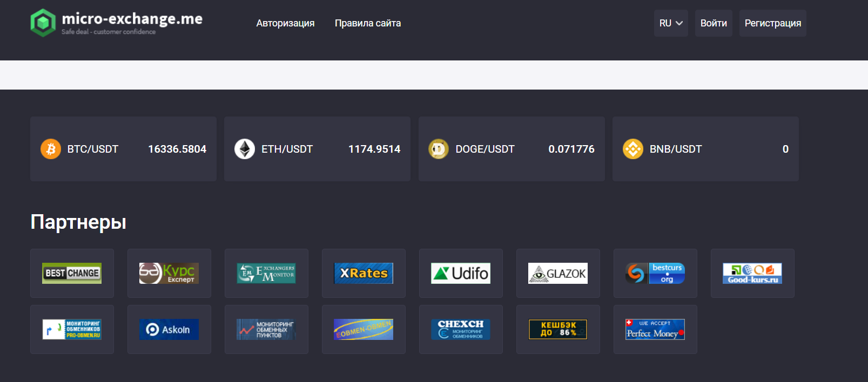Click the Safe deal - customer confidence tagline
This screenshot has height=382, width=868.
pos(109,32)
